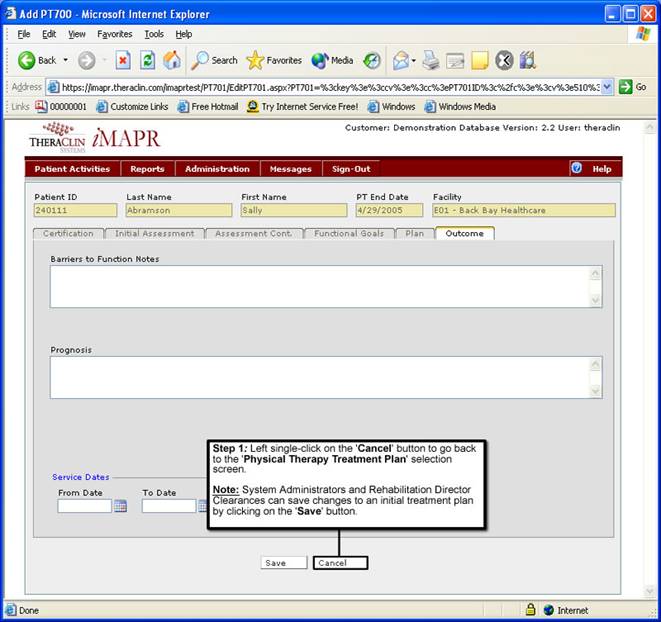The image size is (661, 622).
Task: Open the Patient Activities menu
Action: 72,169
